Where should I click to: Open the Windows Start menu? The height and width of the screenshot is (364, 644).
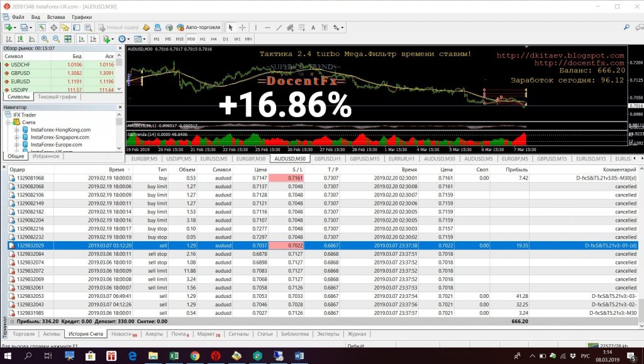(7, 356)
